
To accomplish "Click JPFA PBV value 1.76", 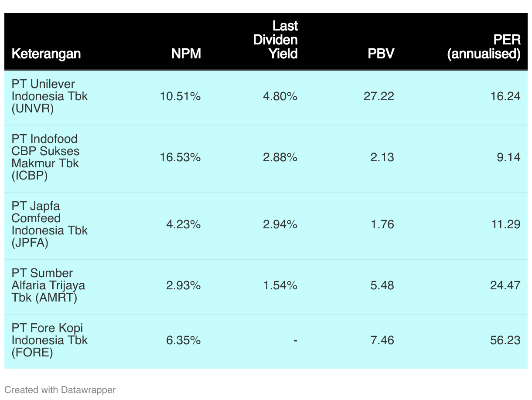I will (382, 224).
